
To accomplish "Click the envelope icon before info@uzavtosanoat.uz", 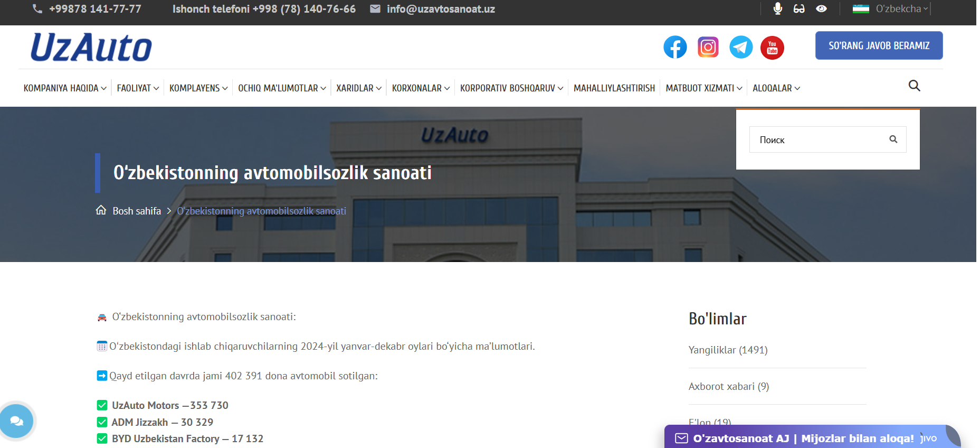I will click(375, 9).
